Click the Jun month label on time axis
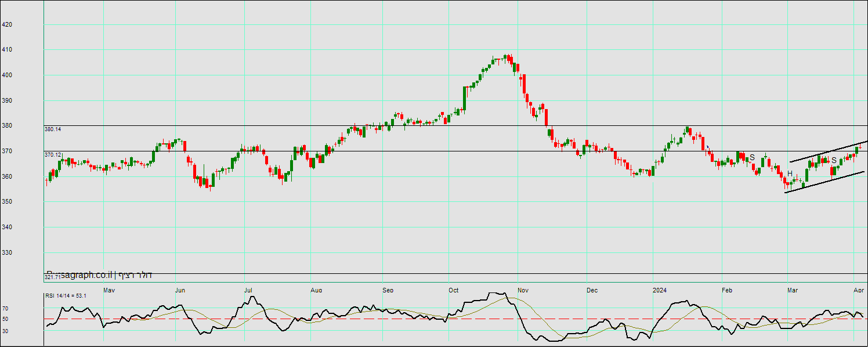 [x=180, y=290]
